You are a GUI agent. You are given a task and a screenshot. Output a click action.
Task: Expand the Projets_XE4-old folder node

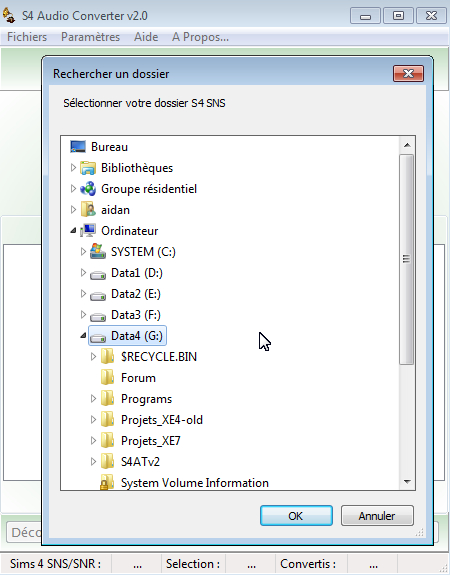[x=93, y=420]
